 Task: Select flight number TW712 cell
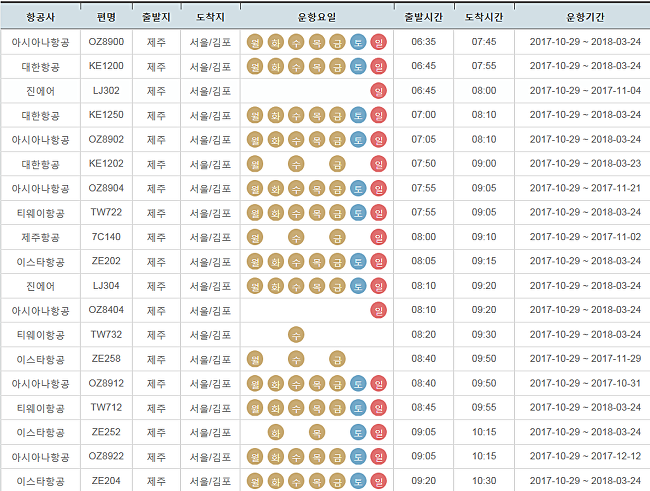[x=106, y=408]
